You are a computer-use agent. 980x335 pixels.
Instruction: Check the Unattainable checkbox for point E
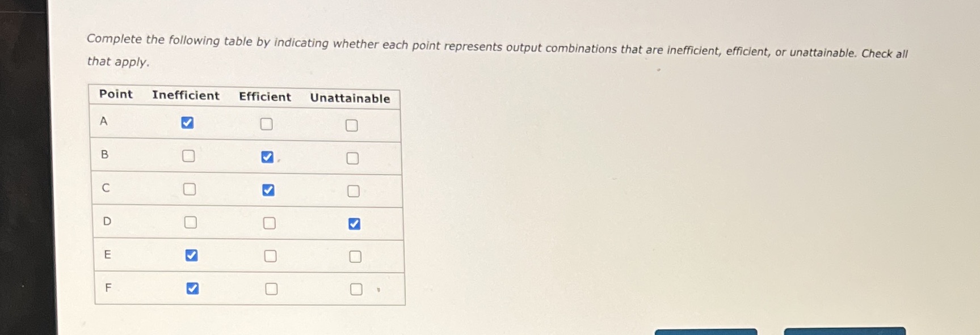pyautogui.click(x=355, y=257)
